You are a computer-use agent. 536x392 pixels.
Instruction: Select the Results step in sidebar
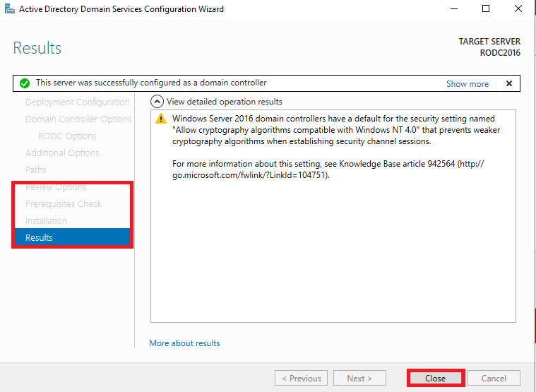click(72, 237)
